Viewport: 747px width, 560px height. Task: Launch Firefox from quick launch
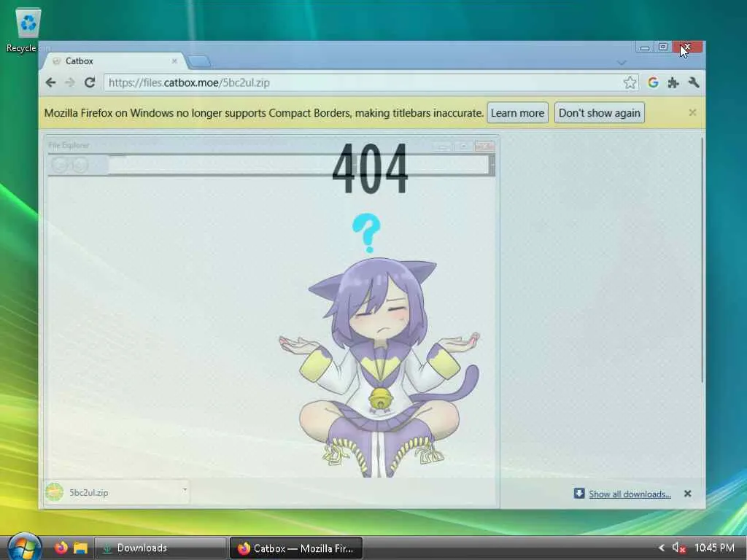point(61,548)
